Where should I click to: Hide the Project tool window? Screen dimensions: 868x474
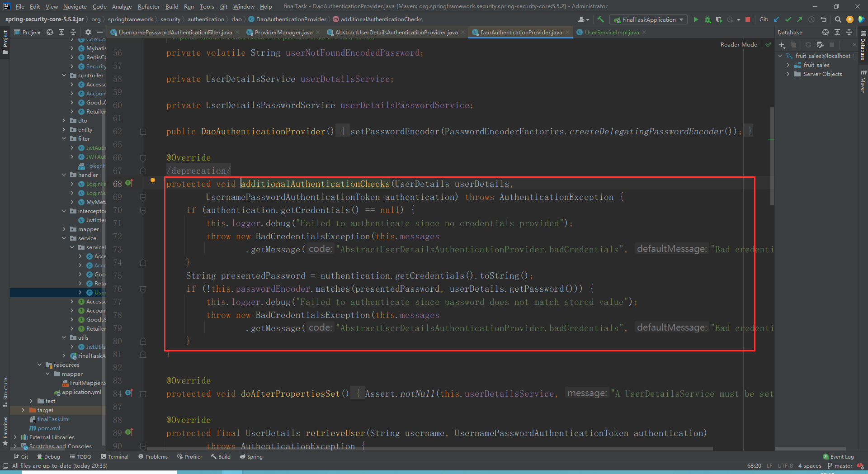click(x=100, y=32)
